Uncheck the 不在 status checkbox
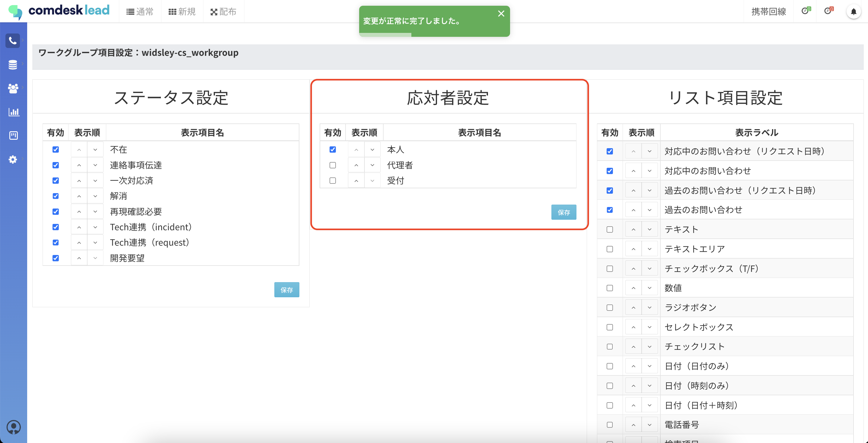Viewport: 868px width, 443px height. tap(56, 150)
